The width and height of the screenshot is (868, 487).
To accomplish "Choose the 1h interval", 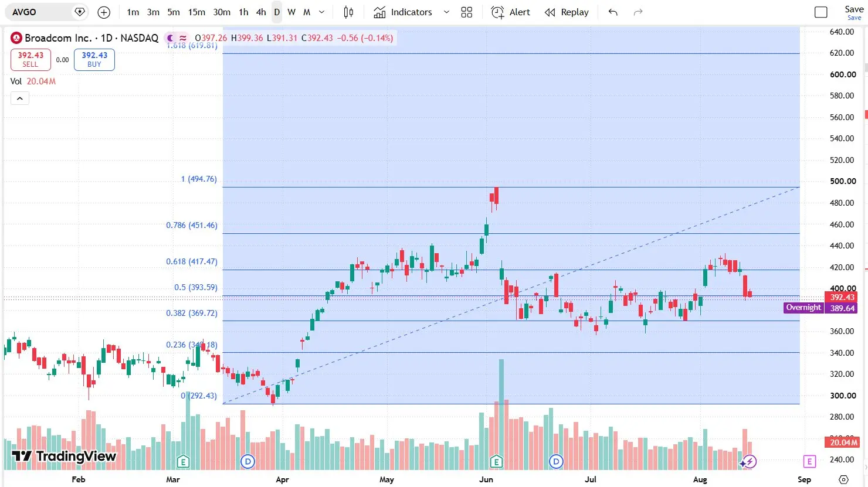I will 243,12.
